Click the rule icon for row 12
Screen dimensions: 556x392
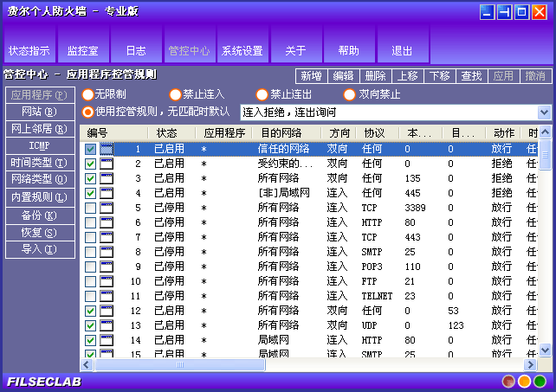point(107,311)
